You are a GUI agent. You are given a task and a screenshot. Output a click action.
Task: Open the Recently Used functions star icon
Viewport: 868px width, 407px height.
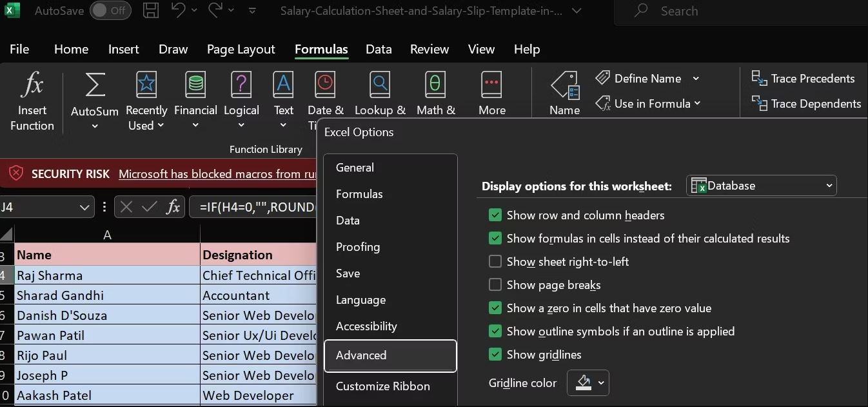(x=146, y=85)
